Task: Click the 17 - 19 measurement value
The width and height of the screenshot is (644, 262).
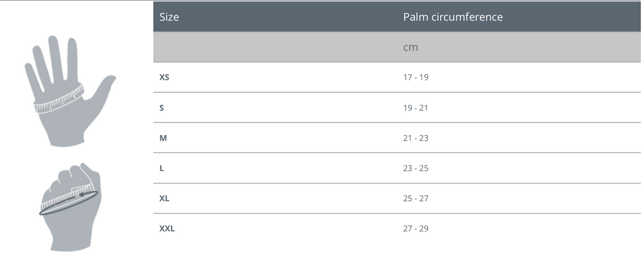Action: pyautogui.click(x=416, y=77)
